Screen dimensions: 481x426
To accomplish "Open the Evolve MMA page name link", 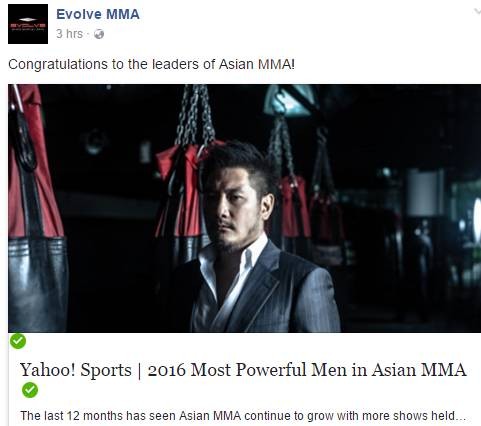I will pos(98,14).
